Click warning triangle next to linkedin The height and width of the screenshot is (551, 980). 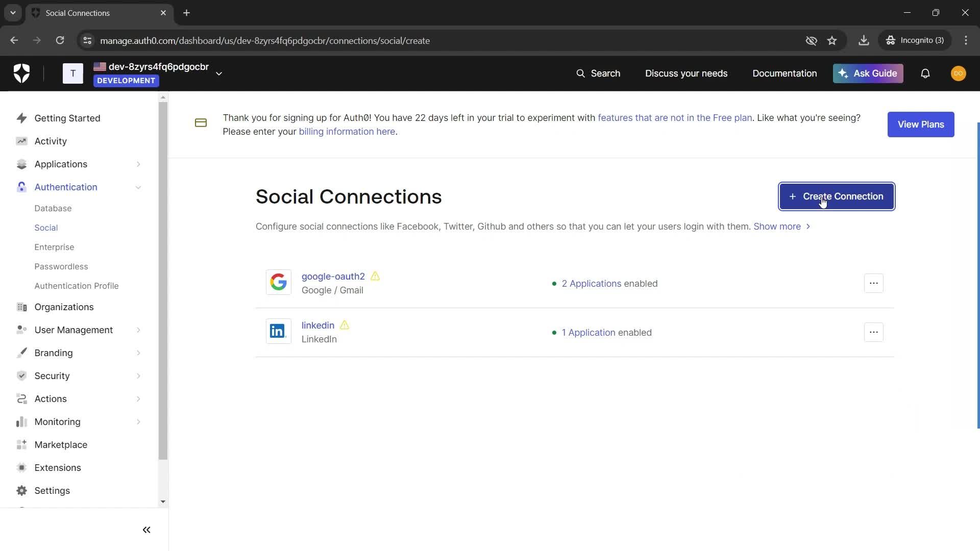coord(345,325)
